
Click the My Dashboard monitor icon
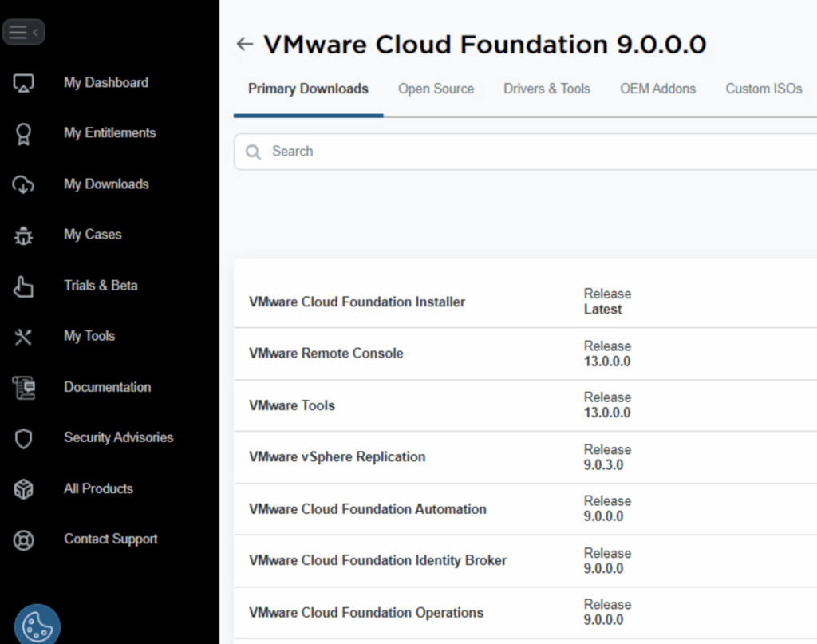pyautogui.click(x=24, y=83)
